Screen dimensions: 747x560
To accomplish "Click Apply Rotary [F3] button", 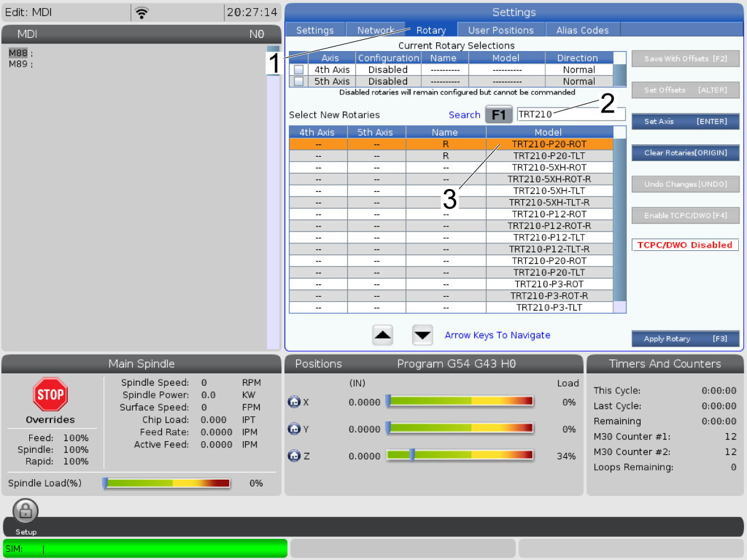I will (685, 338).
